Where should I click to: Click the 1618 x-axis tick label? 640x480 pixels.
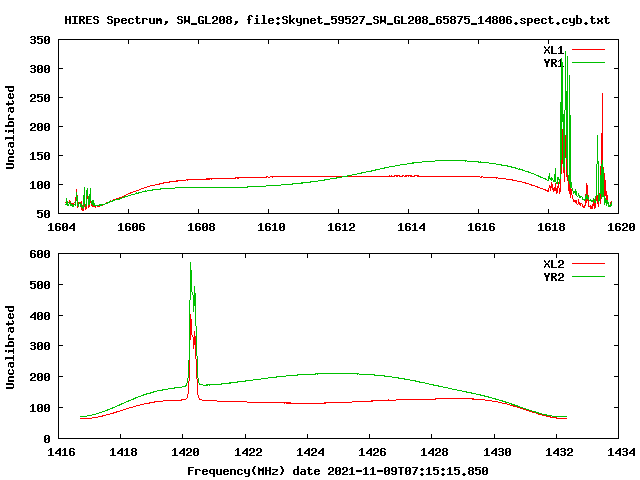click(x=551, y=227)
